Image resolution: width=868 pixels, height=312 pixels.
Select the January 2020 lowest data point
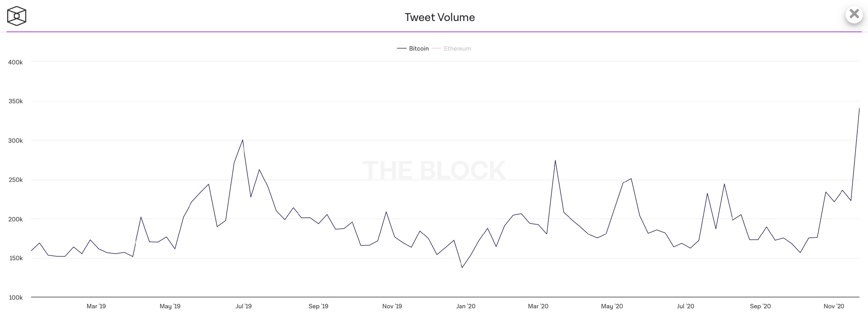pos(462,268)
